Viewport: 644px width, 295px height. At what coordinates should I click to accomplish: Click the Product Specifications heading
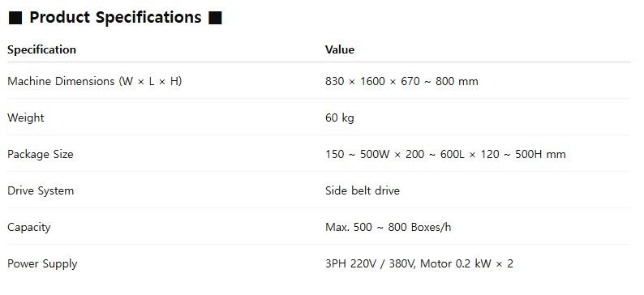point(115,18)
